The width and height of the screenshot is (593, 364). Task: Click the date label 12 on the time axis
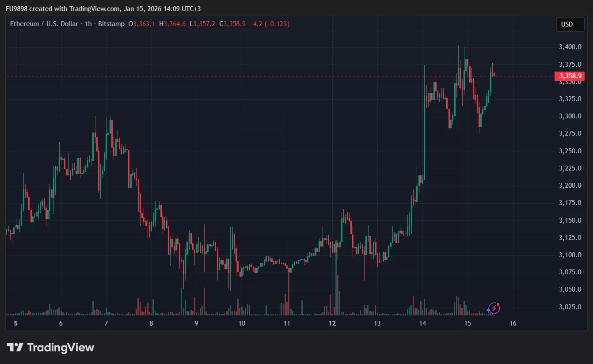[x=332, y=323]
